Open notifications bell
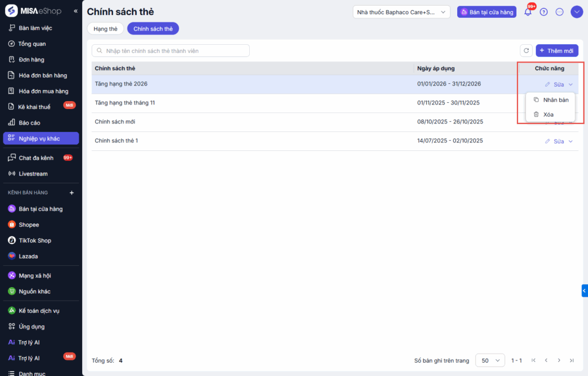588x376 pixels. click(528, 12)
